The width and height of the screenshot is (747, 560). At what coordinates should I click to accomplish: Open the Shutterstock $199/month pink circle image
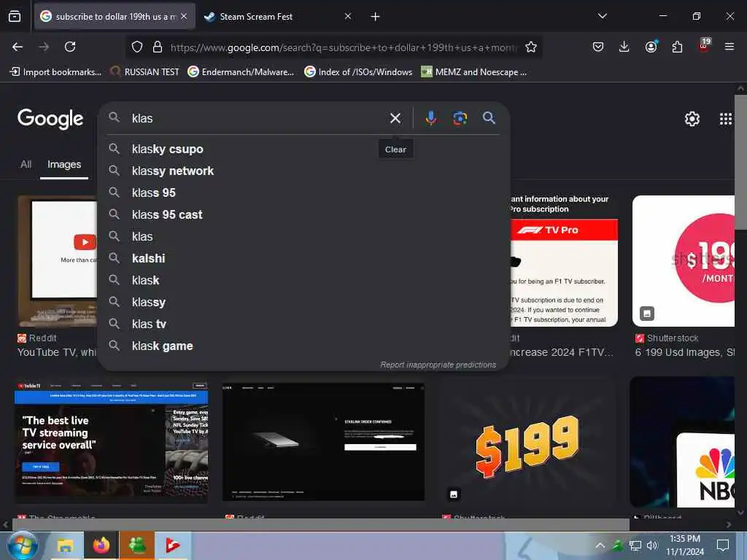[x=684, y=260]
